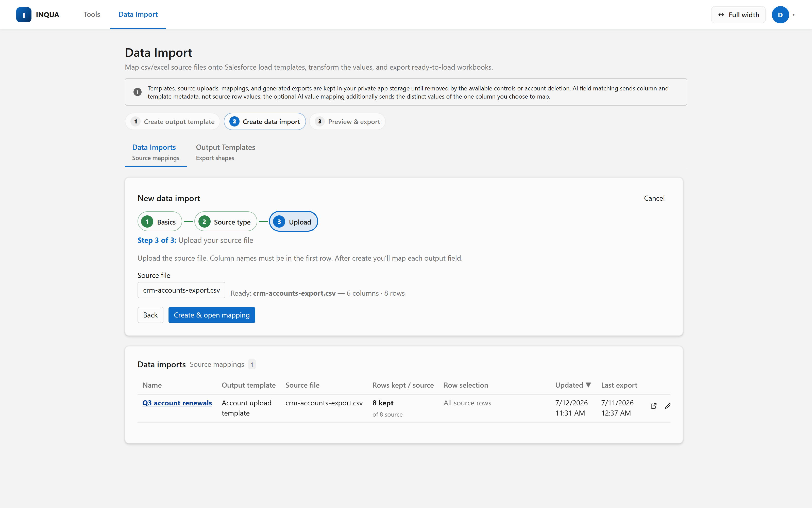Open Q3 account renewals in new window icon
The image size is (812, 508).
tap(653, 406)
